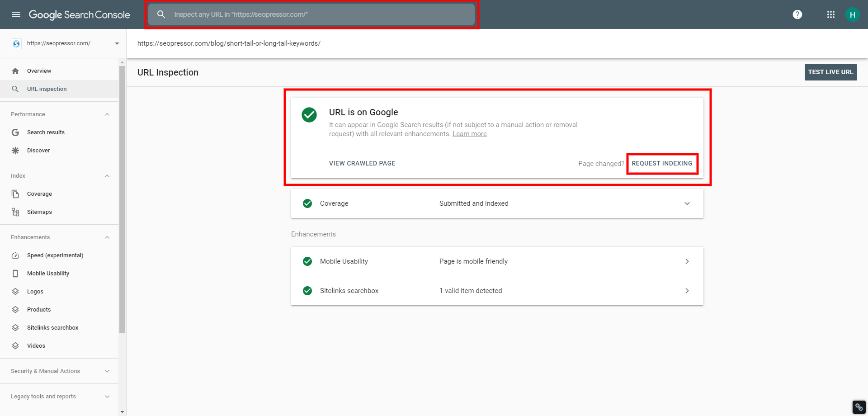Click the URL inspection magnifier icon
This screenshot has width=868, height=416.
tap(15, 89)
